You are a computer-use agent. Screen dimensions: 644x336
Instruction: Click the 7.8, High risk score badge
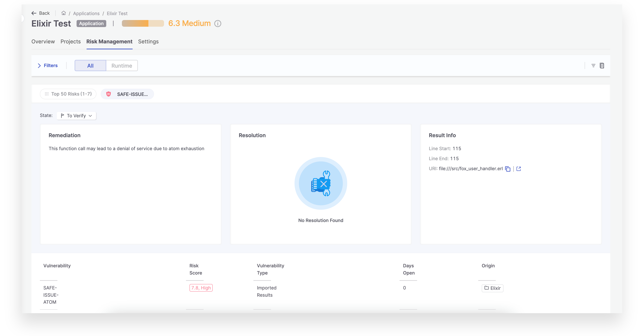(x=201, y=288)
